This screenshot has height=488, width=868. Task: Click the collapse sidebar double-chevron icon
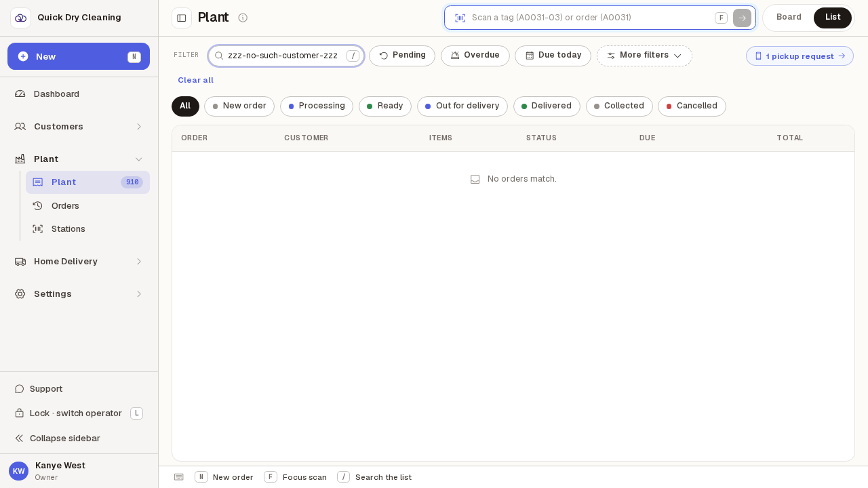tap(20, 439)
